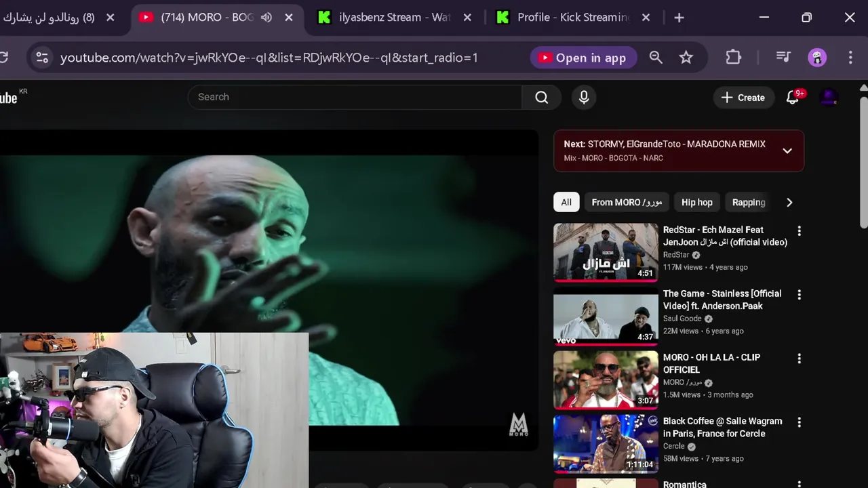Click the page vertical scrollbar
Image resolution: width=868 pixels, height=488 pixels.
pos(863,163)
